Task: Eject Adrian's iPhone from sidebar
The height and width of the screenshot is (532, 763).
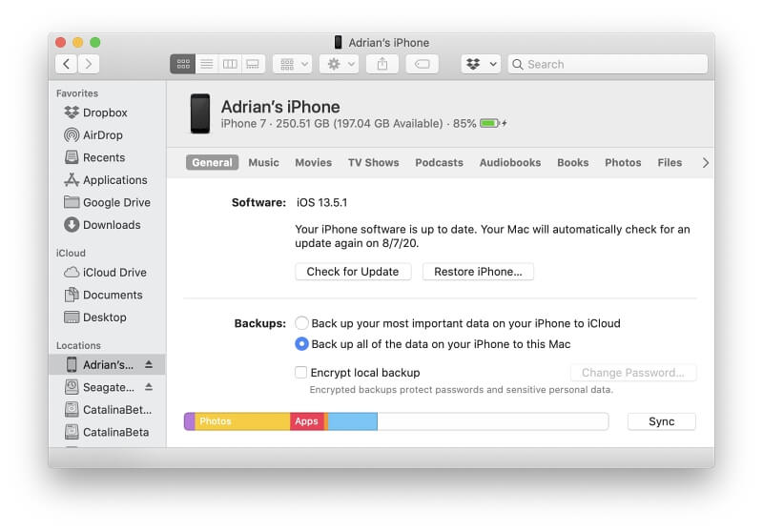Action: coord(149,365)
